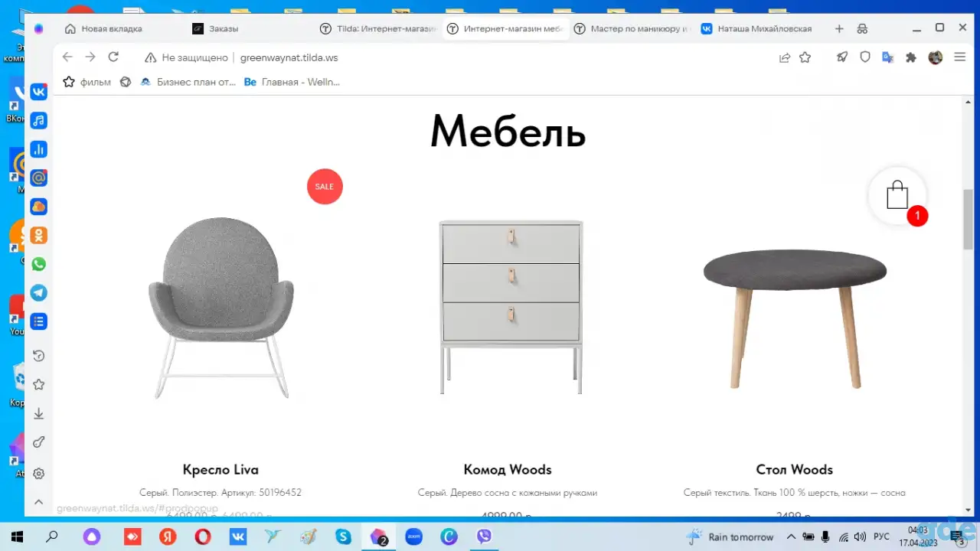
Task: Click 'Серый. Дерево сосна с кожаными ручками' text
Action: [x=508, y=493]
